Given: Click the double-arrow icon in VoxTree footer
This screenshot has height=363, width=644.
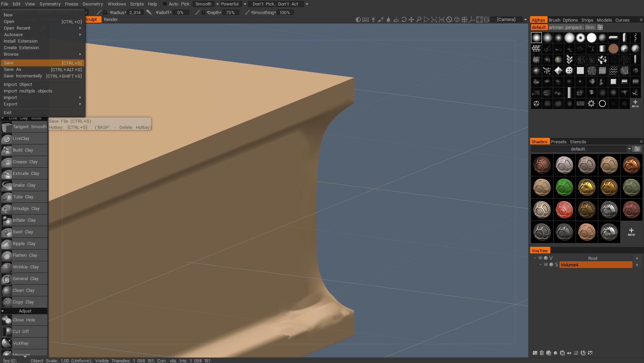Looking at the screenshot, I should tap(569, 353).
